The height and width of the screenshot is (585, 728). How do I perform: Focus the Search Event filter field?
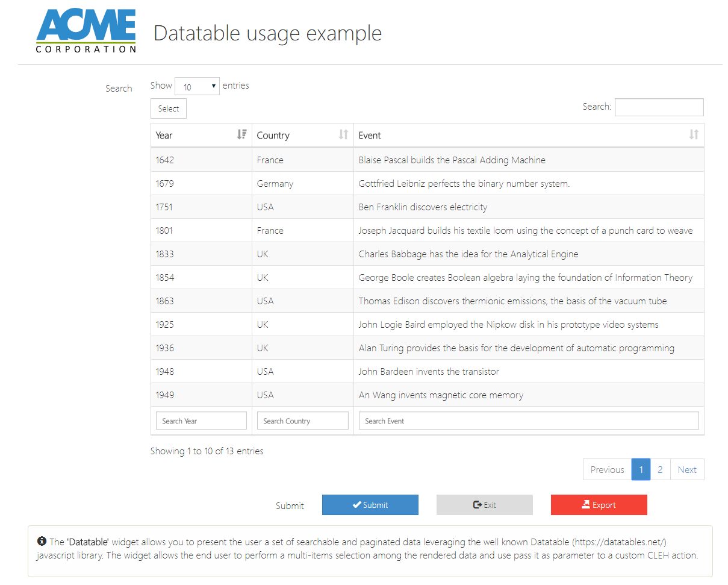click(529, 421)
